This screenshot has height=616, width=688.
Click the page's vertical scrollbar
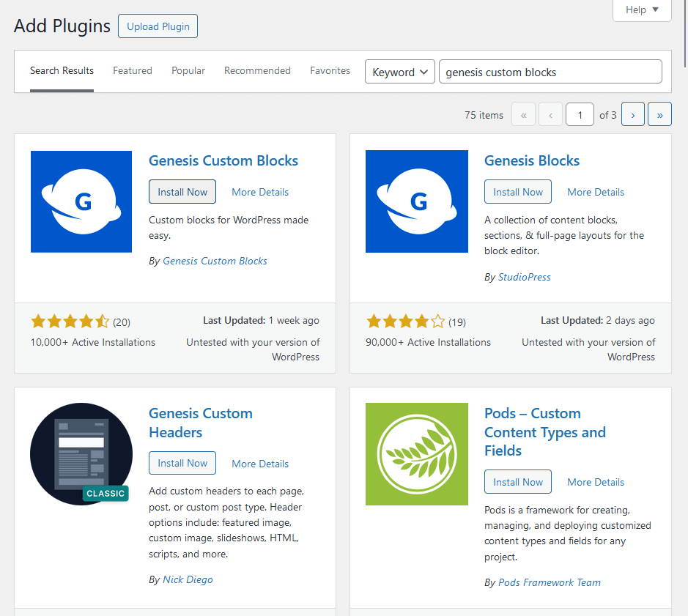click(685, 34)
